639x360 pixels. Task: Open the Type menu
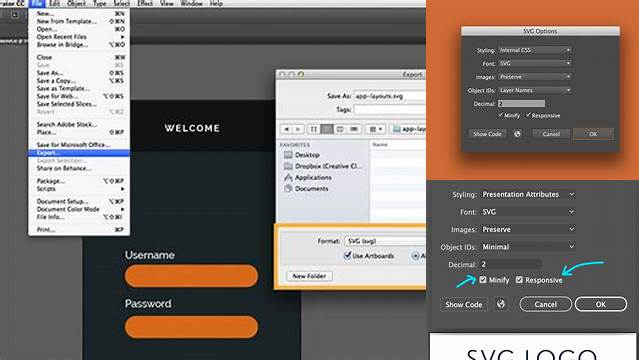tap(100, 4)
